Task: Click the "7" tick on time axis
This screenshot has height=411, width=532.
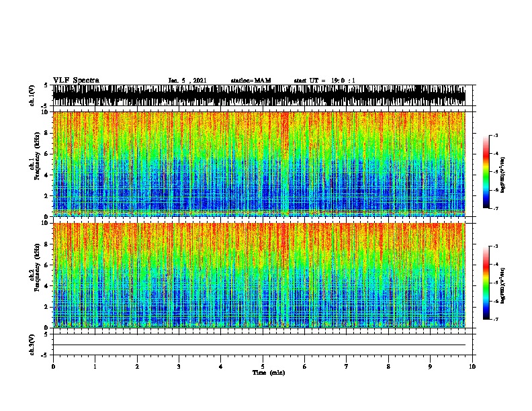Action: (347, 367)
